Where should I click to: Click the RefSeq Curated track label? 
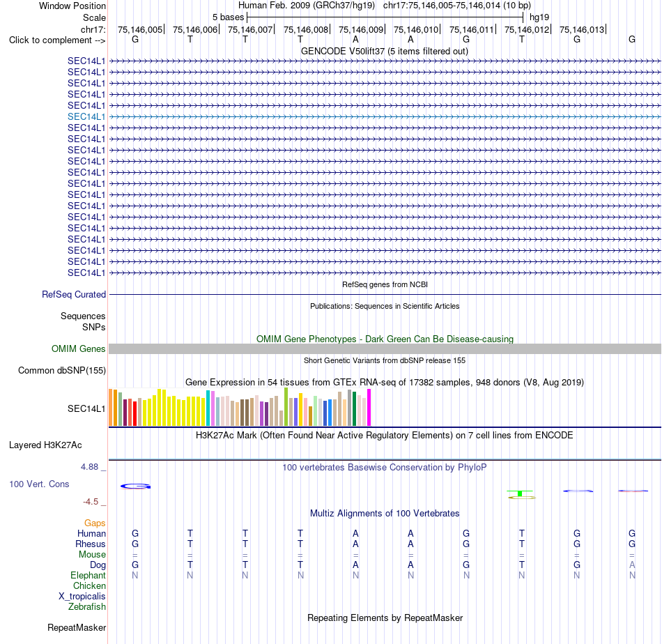click(x=73, y=294)
